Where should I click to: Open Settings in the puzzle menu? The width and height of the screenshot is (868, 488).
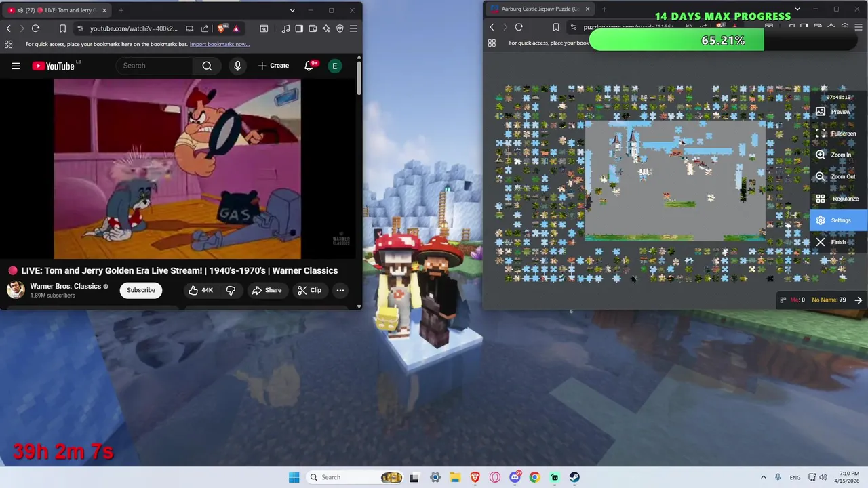[x=839, y=220]
